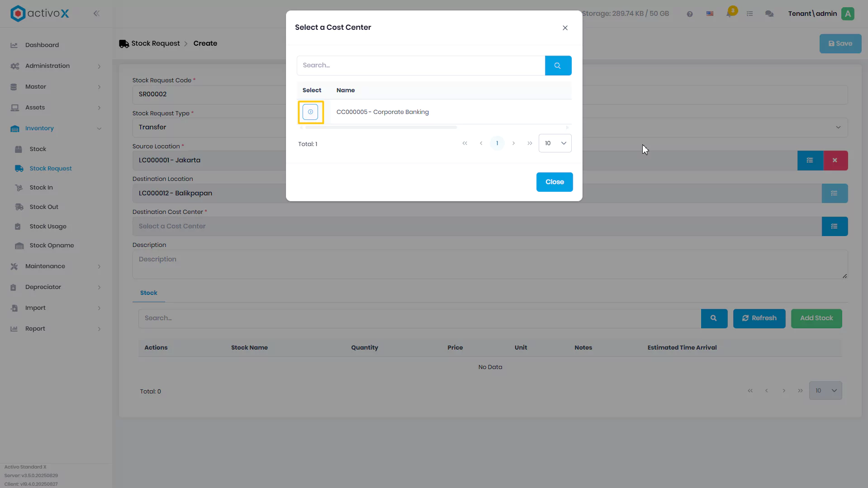Viewport: 868px width, 488px height.
Task: Open the language flag selector
Action: tap(710, 14)
